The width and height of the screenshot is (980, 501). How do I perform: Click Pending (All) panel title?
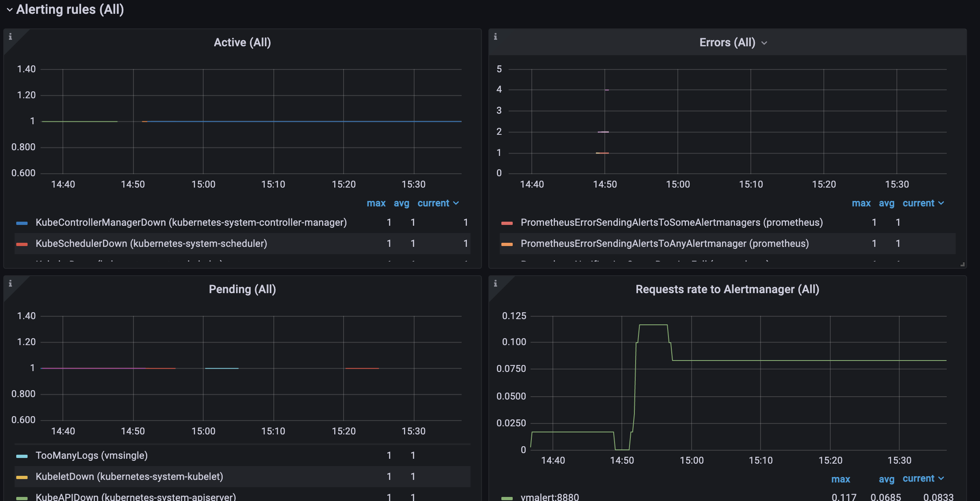tap(242, 289)
